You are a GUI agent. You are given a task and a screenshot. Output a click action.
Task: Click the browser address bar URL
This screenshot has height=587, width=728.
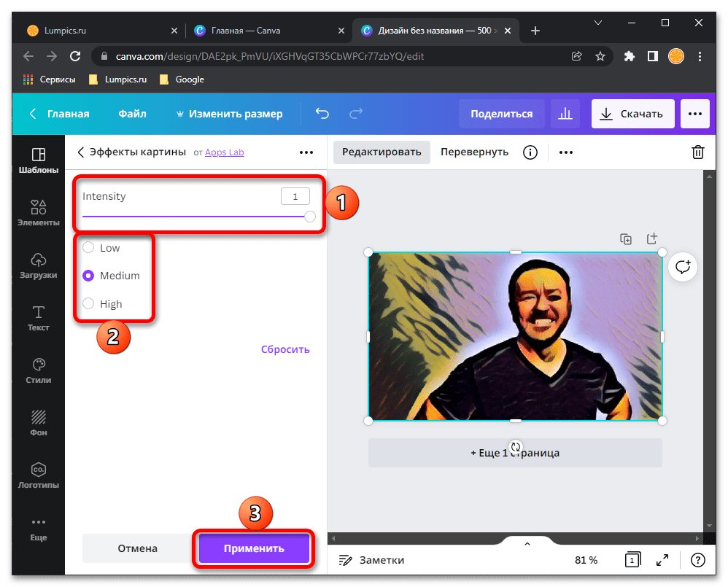[x=270, y=57]
